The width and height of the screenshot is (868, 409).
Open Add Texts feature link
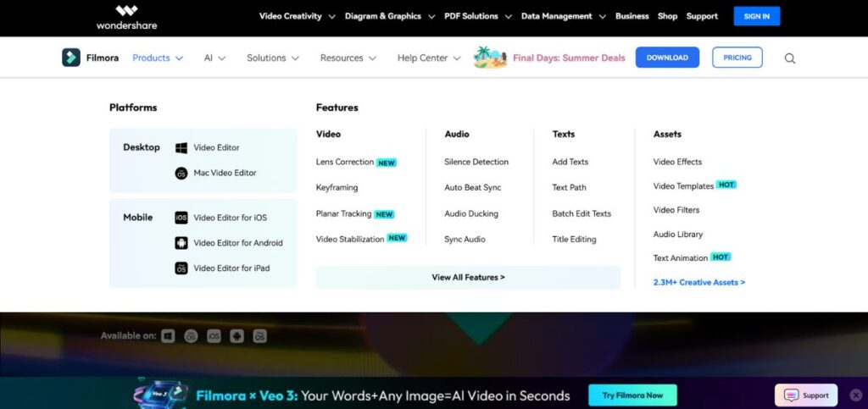tap(570, 162)
